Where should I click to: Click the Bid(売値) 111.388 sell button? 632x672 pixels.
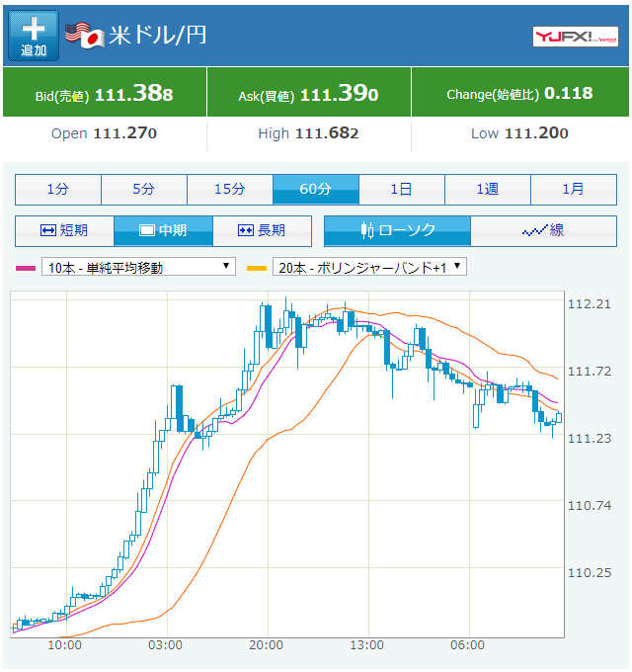coord(105,94)
